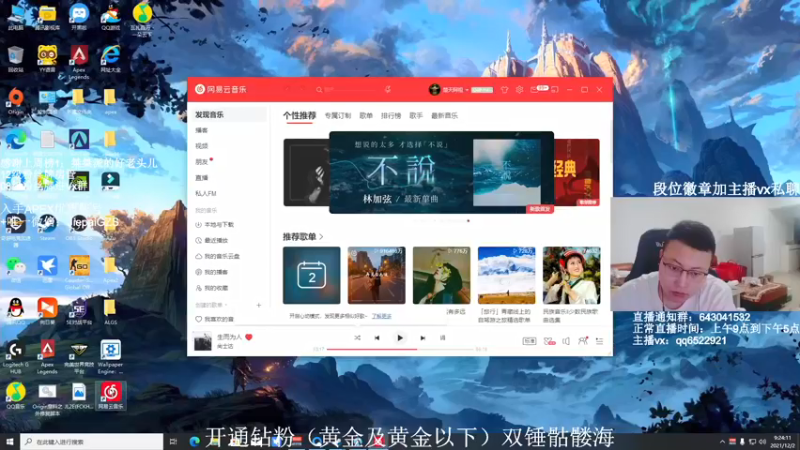800x450 pixels.
Task: Click the volume speaker icon
Action: [566, 341]
